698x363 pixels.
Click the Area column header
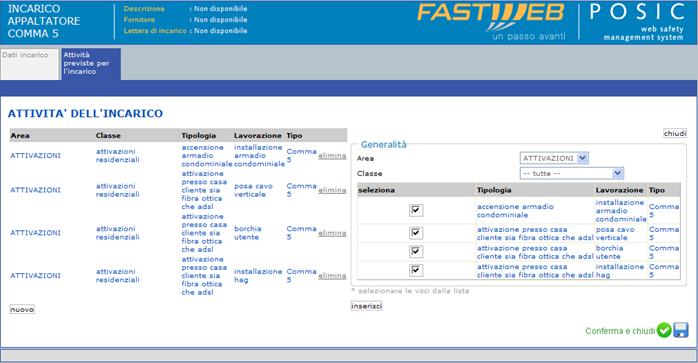[20, 135]
